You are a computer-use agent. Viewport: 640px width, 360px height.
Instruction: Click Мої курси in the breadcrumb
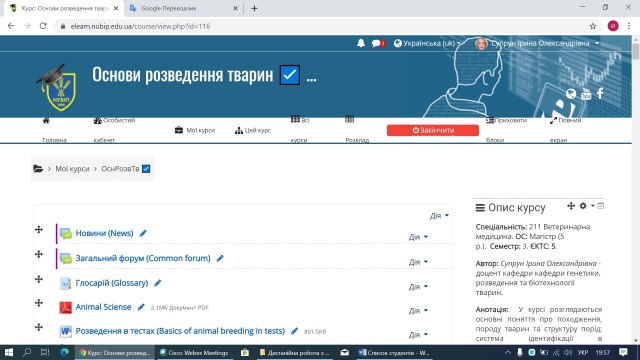(72, 169)
